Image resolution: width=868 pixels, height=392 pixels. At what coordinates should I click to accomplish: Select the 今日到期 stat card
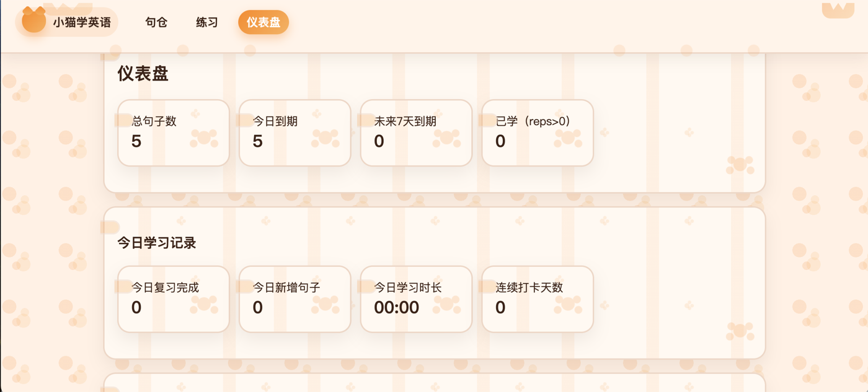pyautogui.click(x=294, y=133)
